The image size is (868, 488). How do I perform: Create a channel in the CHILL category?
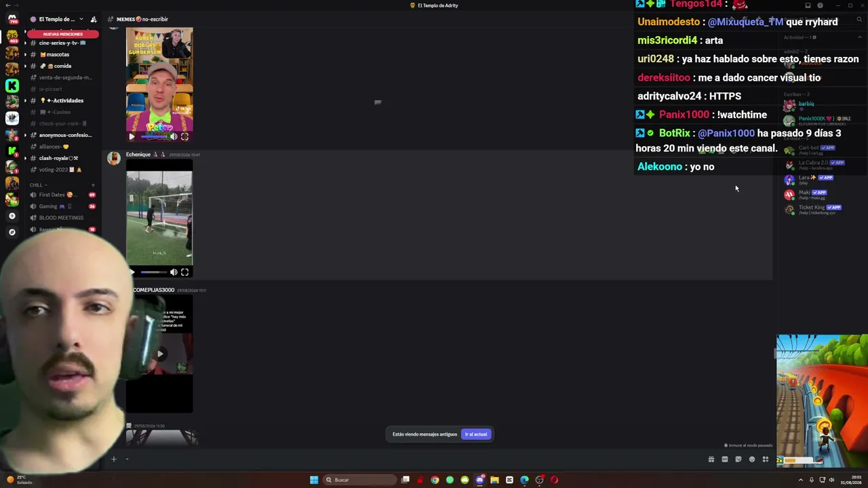pyautogui.click(x=93, y=184)
